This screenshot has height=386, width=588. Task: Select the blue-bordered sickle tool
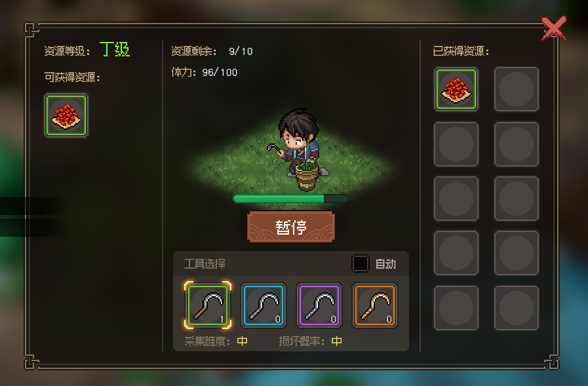264,305
